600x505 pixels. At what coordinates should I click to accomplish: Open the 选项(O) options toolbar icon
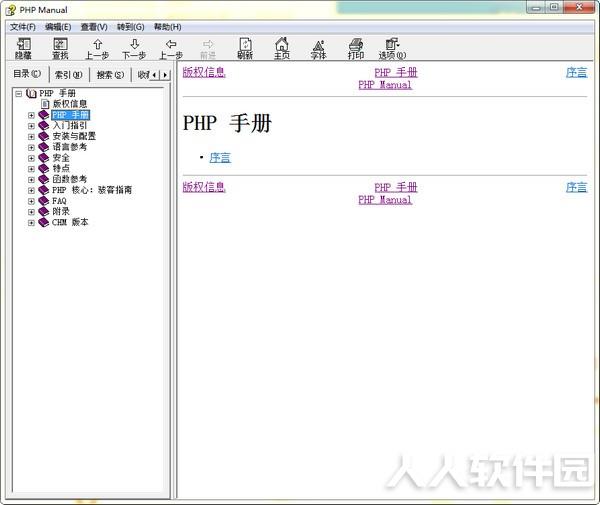coord(393,48)
